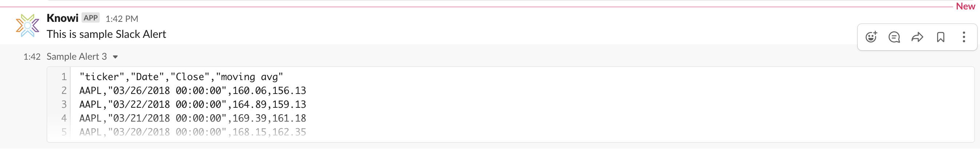Add an emoji reaction to the message
The image size is (980, 150).
871,37
